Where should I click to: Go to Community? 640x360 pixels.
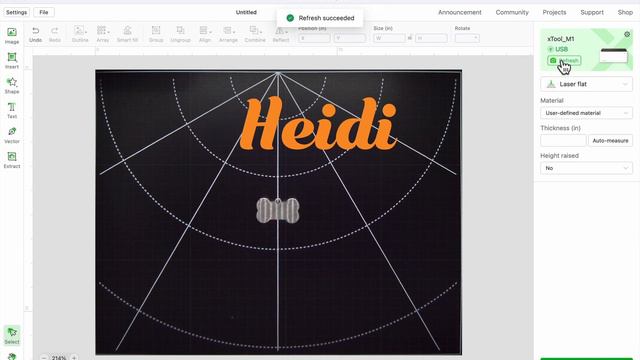(512, 12)
